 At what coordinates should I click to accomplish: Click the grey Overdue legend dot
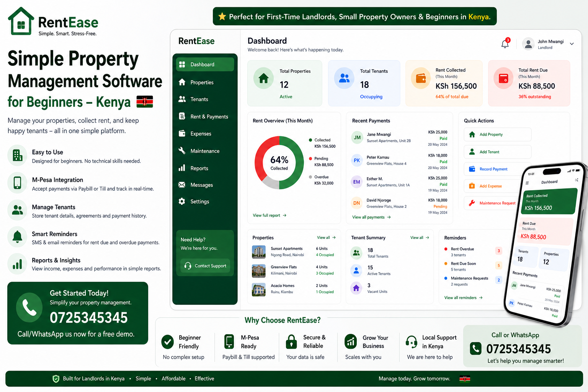click(310, 177)
